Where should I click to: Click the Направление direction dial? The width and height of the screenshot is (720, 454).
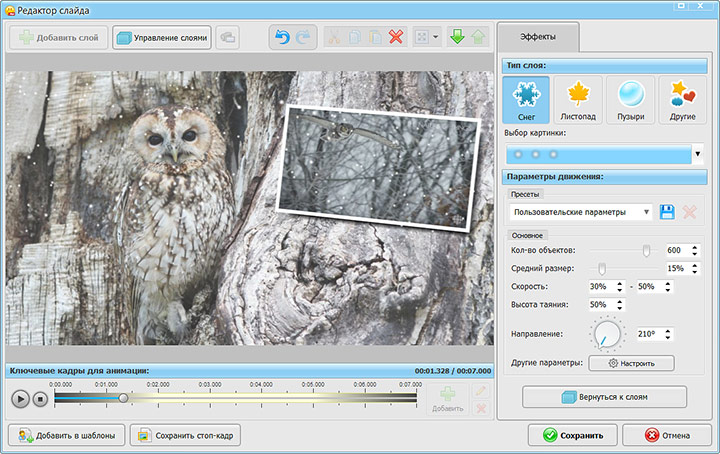click(606, 335)
